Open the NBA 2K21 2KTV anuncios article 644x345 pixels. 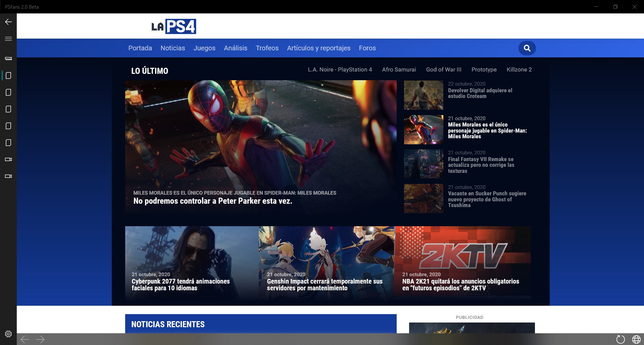(461, 285)
